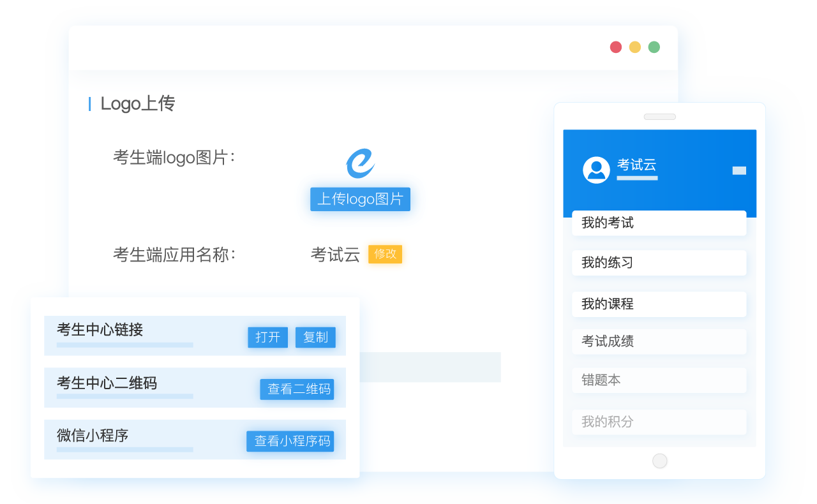Click 查看二维码 button
The image size is (817, 504).
point(297,389)
